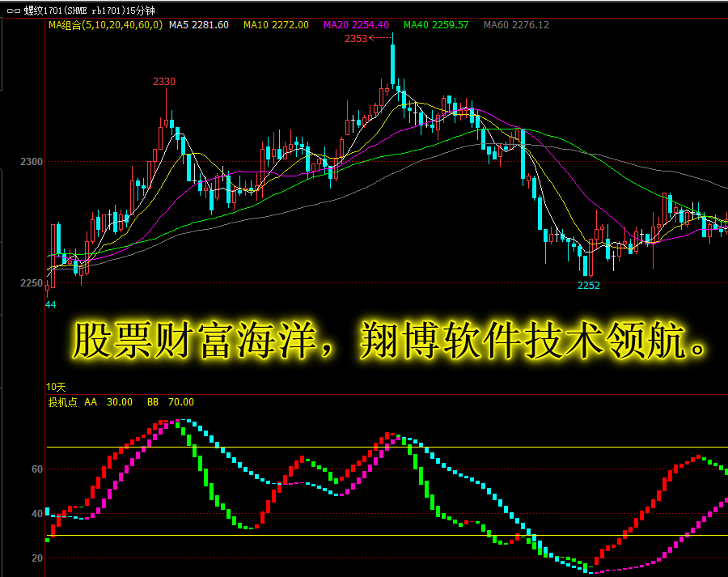
Task: Select the 投机点 indicator name
Action: click(x=62, y=402)
